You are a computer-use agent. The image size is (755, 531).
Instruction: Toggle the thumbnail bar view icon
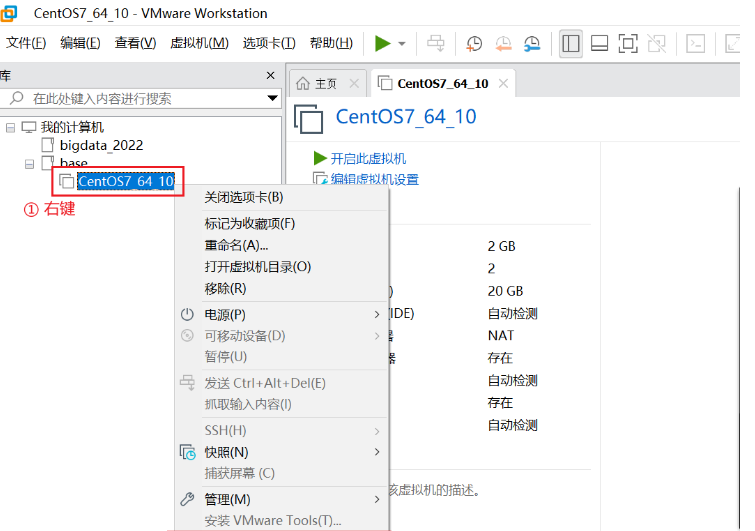pyautogui.click(x=599, y=43)
